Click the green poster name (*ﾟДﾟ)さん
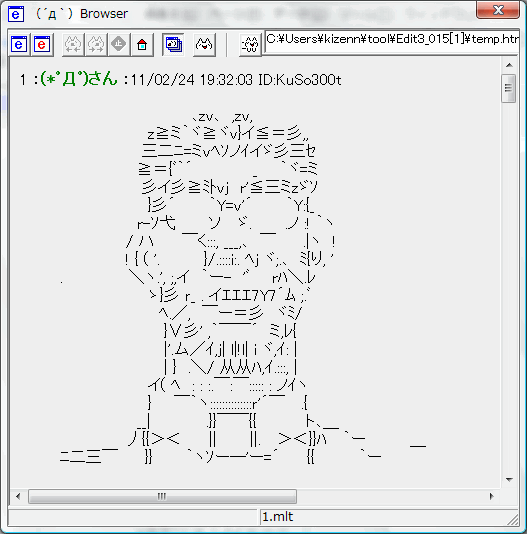The height and width of the screenshot is (534, 527). coord(79,79)
